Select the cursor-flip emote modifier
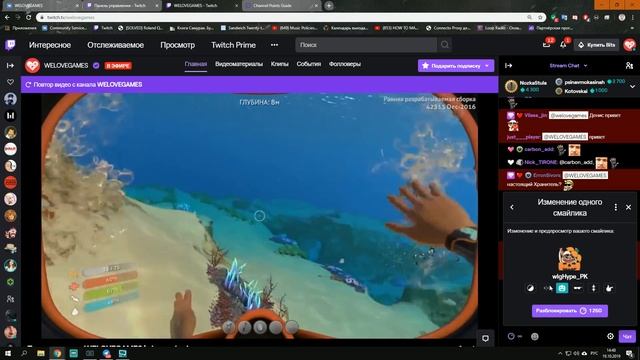Screen dimensions: 640x360 547,288
